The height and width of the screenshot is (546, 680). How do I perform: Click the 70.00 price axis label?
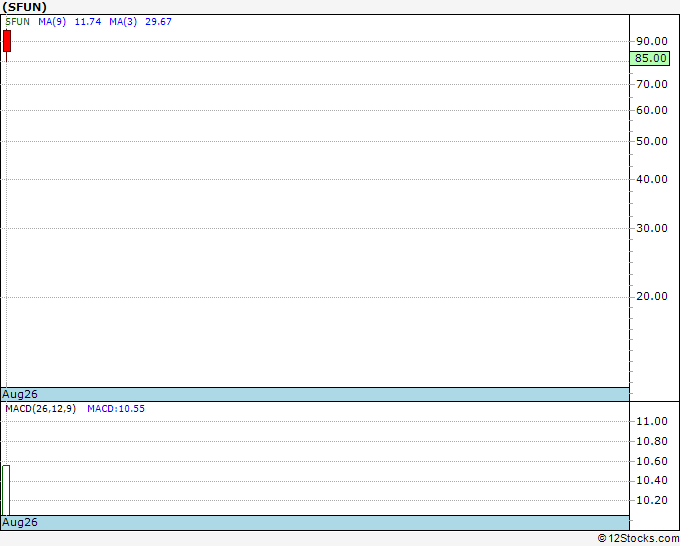[x=652, y=84]
